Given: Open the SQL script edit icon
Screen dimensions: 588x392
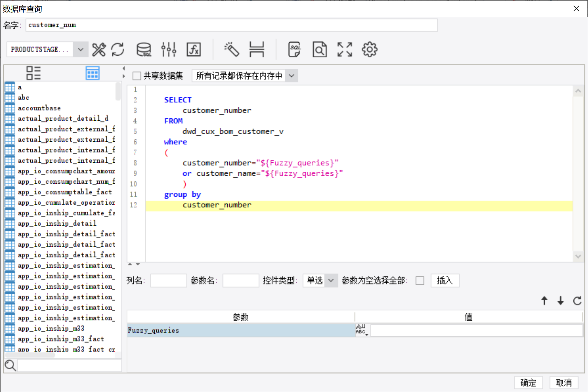Looking at the screenshot, I should 294,49.
